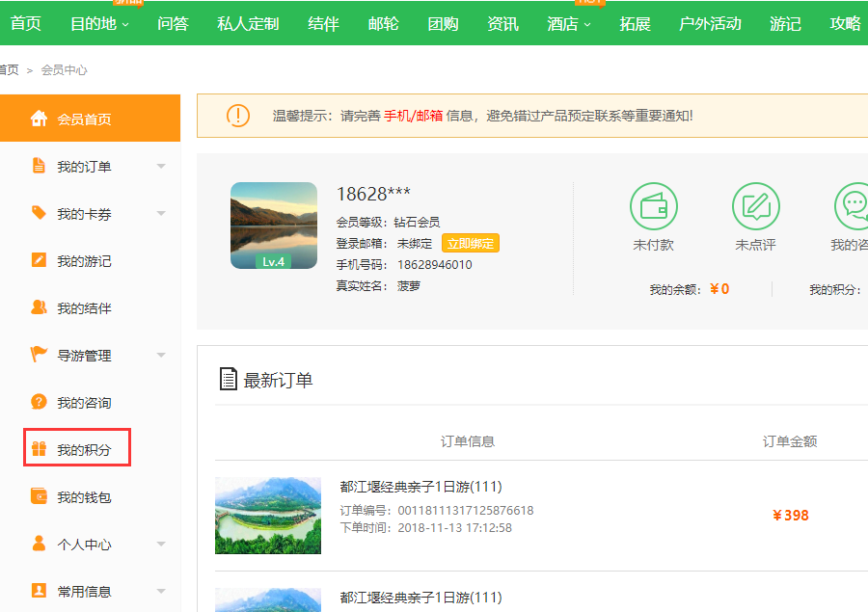Click the gift icon beside 我的积分
This screenshot has height=612, width=868.
[x=39, y=450]
